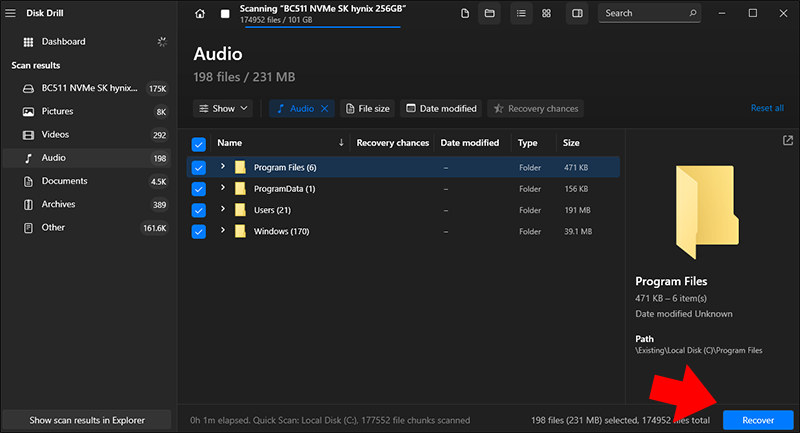Image resolution: width=800 pixels, height=433 pixels.
Task: Select the list view layout icon
Action: pos(521,14)
